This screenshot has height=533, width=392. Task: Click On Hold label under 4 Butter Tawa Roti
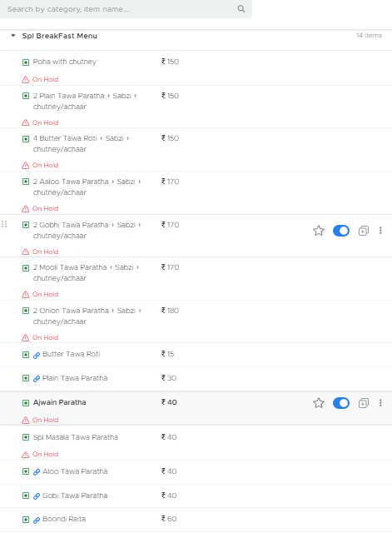click(45, 165)
